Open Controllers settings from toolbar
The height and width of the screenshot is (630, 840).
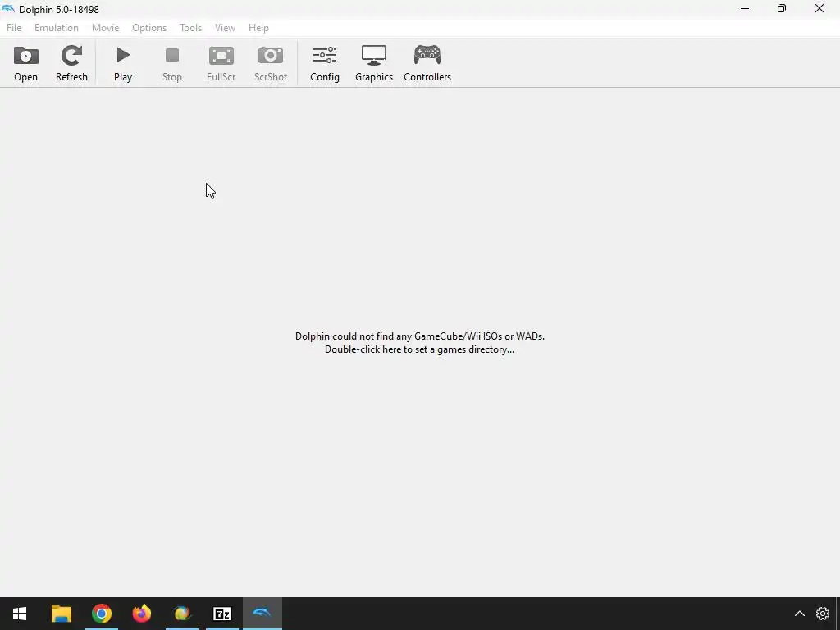tap(427, 64)
